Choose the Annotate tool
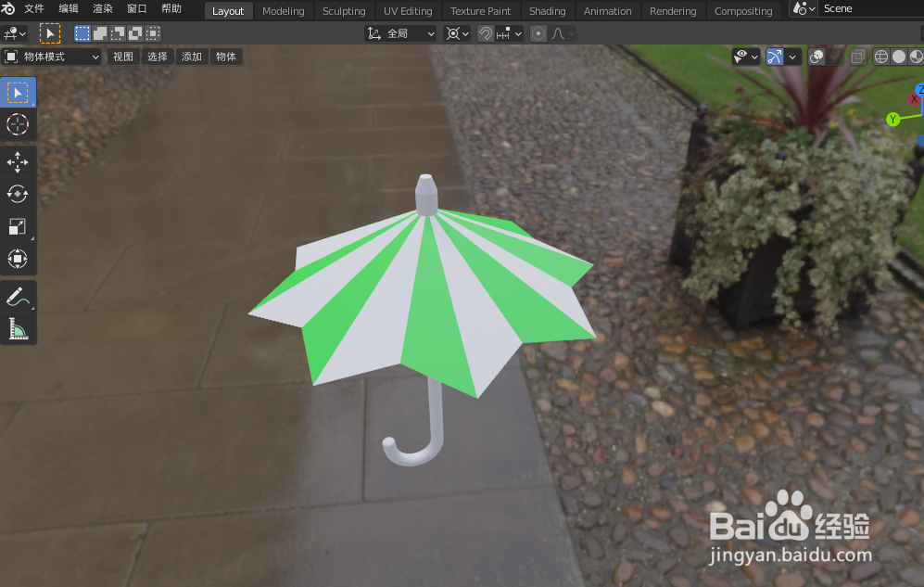This screenshot has height=587, width=924. point(18,297)
